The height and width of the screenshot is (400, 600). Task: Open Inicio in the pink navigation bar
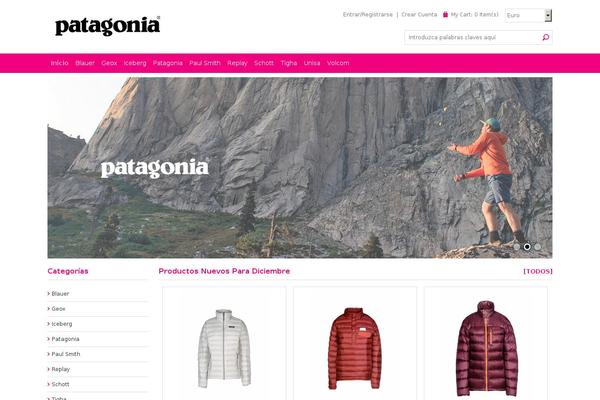(x=59, y=63)
